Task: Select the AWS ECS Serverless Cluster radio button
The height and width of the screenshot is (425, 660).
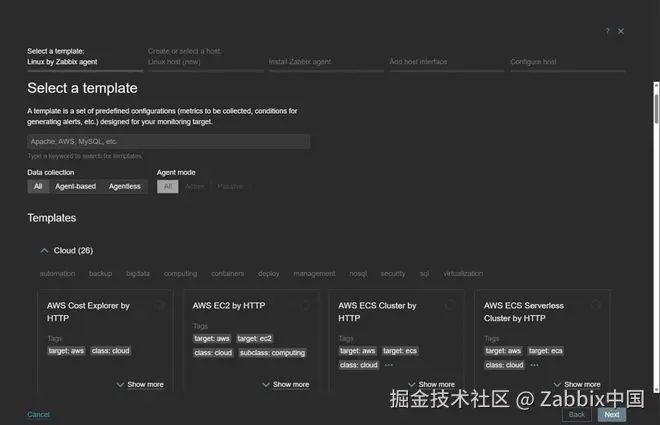Action: tap(596, 305)
